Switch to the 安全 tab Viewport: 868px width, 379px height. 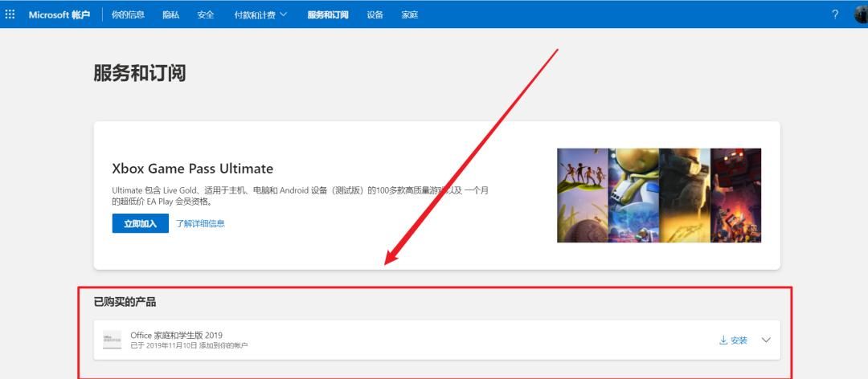coord(206,15)
